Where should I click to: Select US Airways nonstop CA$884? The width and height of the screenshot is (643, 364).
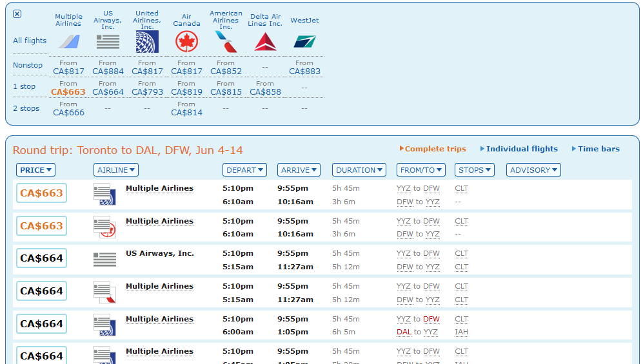click(108, 72)
